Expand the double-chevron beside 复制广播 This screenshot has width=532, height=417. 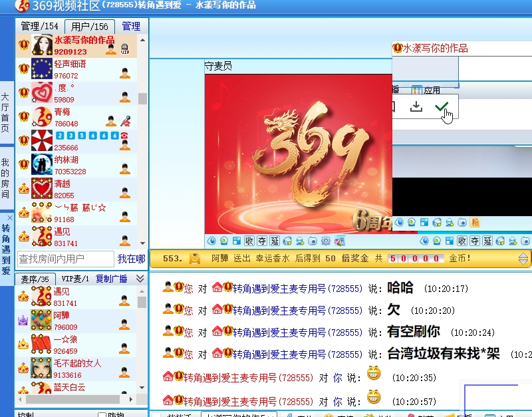pos(140,279)
